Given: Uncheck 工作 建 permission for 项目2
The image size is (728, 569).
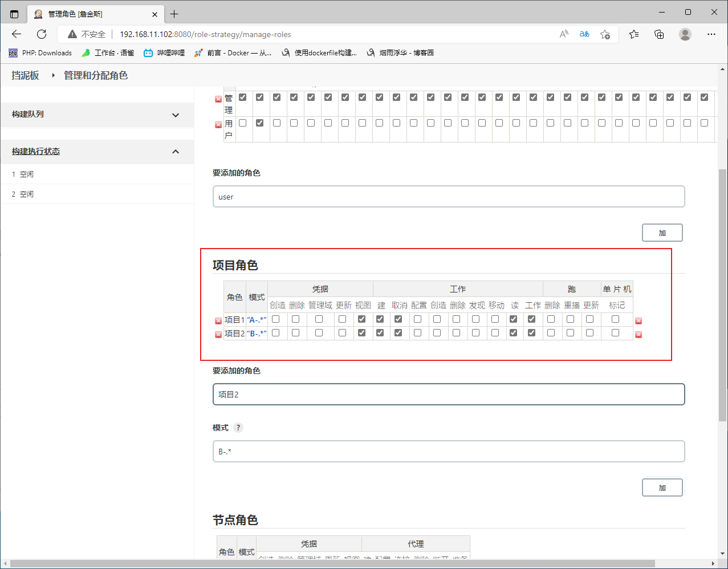Looking at the screenshot, I should point(380,332).
